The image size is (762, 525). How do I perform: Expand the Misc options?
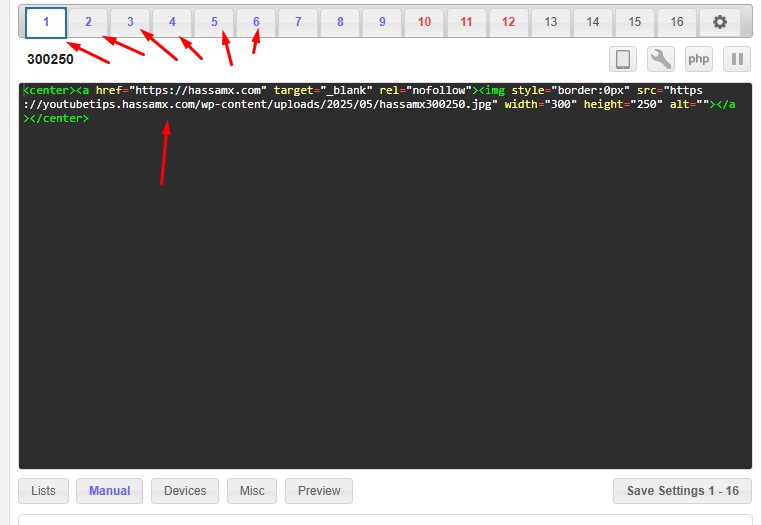[x=252, y=491]
